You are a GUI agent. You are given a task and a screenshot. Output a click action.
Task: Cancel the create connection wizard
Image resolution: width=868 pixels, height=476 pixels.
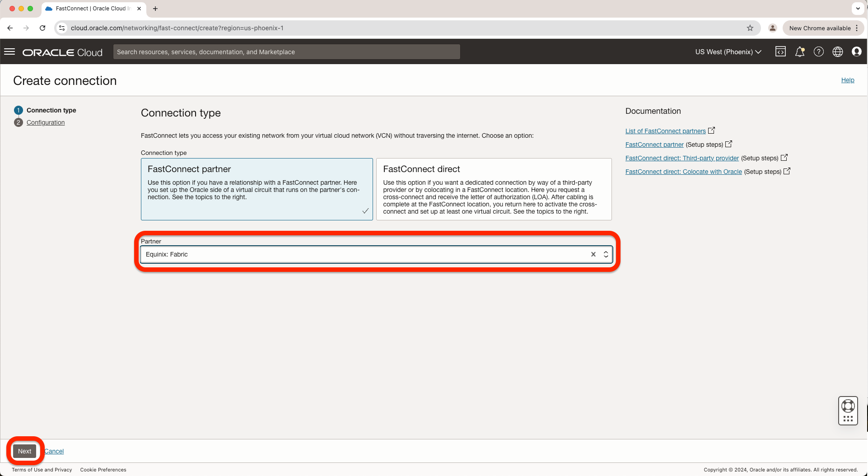tap(54, 451)
